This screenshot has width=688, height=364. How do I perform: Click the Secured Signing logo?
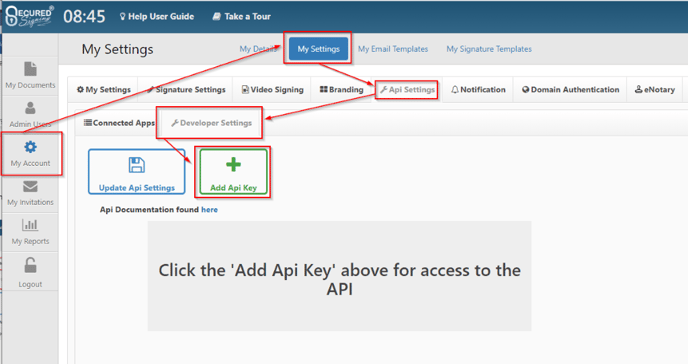(x=29, y=17)
